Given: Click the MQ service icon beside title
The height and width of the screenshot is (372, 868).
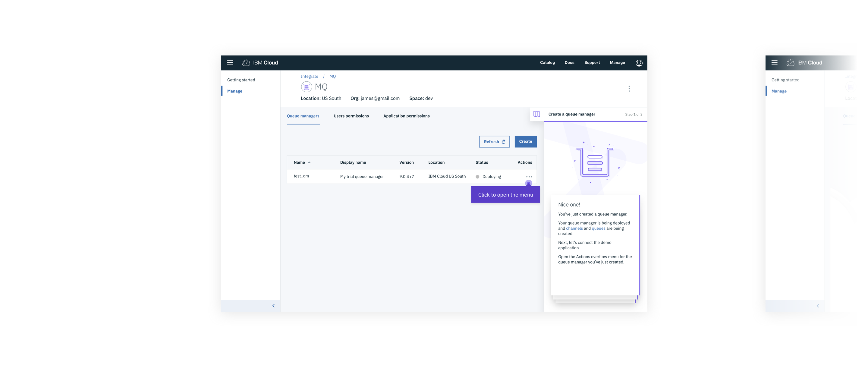Looking at the screenshot, I should (306, 87).
